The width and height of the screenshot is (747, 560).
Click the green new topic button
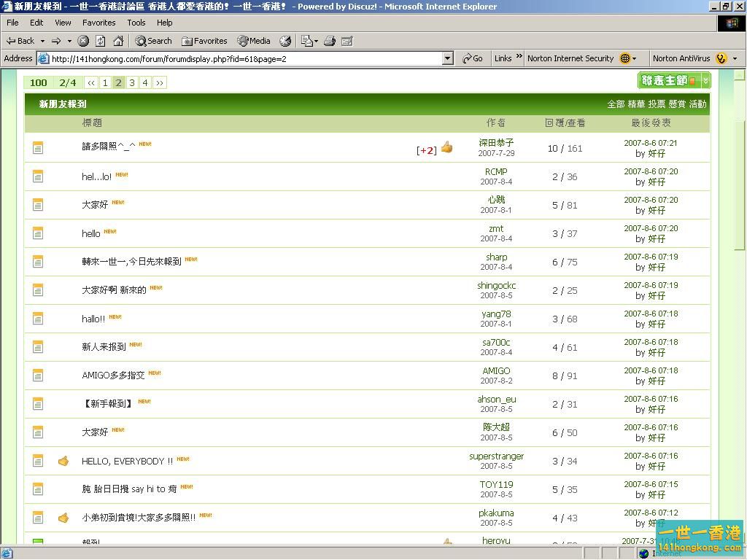click(667, 80)
